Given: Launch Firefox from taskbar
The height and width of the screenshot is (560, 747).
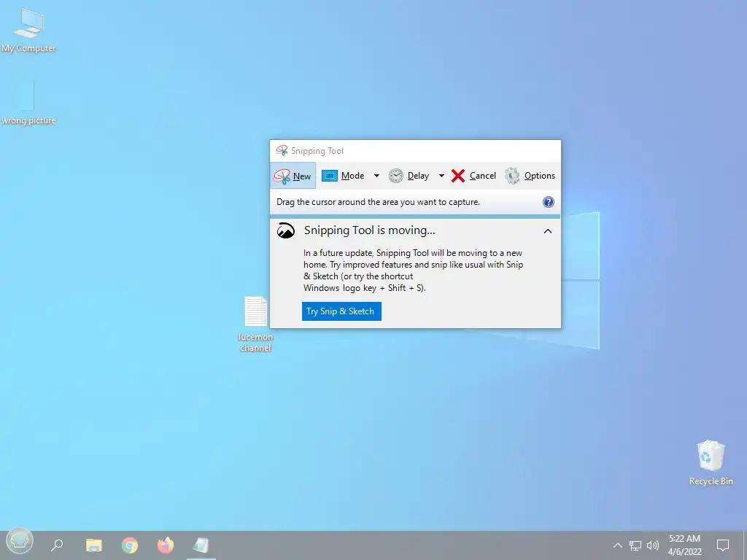Looking at the screenshot, I should 166,545.
